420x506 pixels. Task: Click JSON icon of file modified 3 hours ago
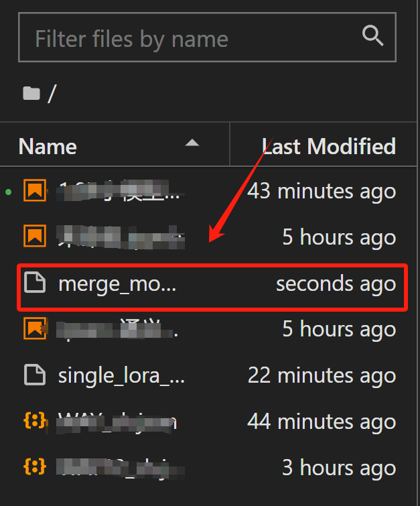[35, 466]
